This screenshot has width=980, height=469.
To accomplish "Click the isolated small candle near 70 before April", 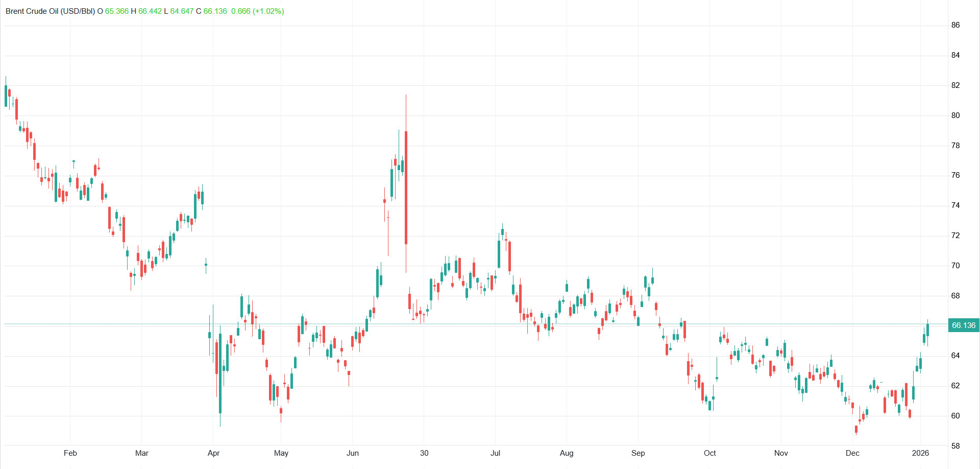I will pyautogui.click(x=206, y=265).
